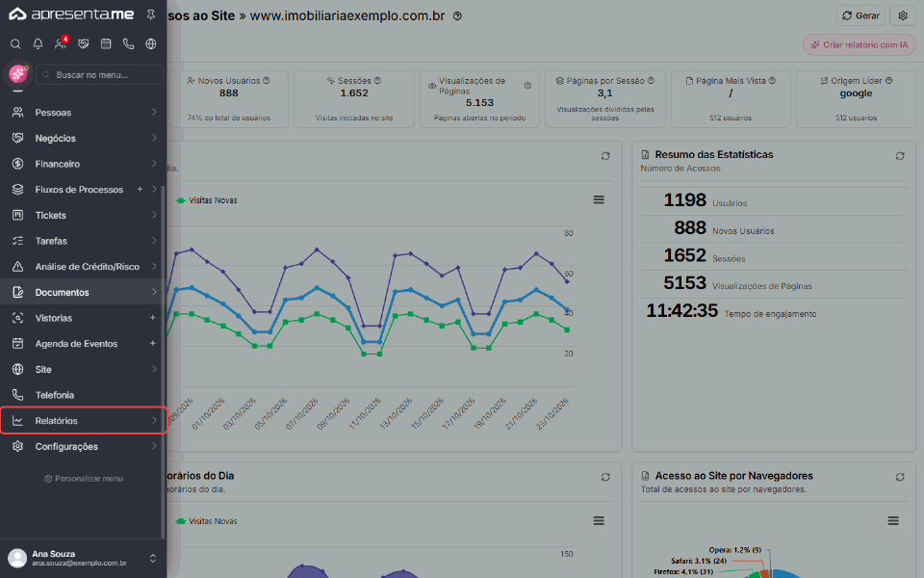
Task: Click the globe icon in sidebar toolbar
Action: pos(151,43)
